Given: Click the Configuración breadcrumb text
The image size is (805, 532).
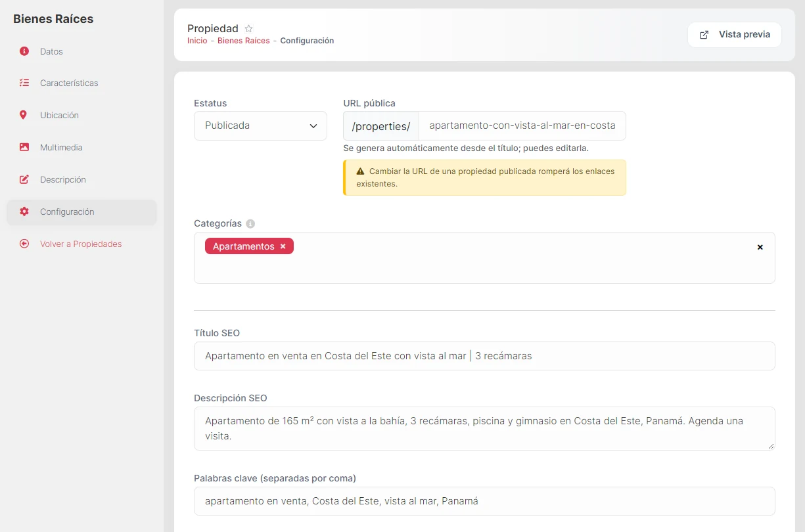Looking at the screenshot, I should (307, 41).
